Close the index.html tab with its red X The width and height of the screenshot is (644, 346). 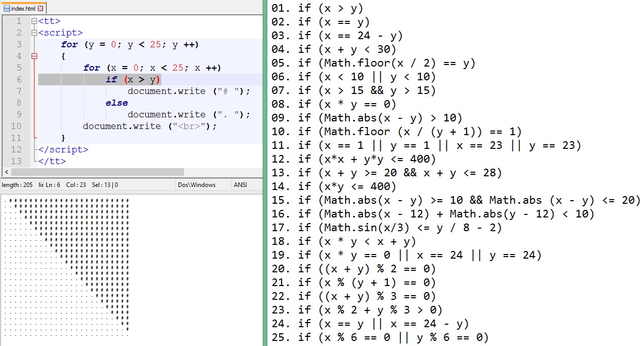[x=41, y=9]
